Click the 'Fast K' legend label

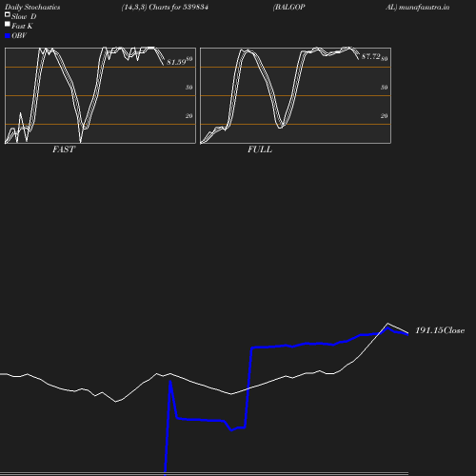click(22, 26)
